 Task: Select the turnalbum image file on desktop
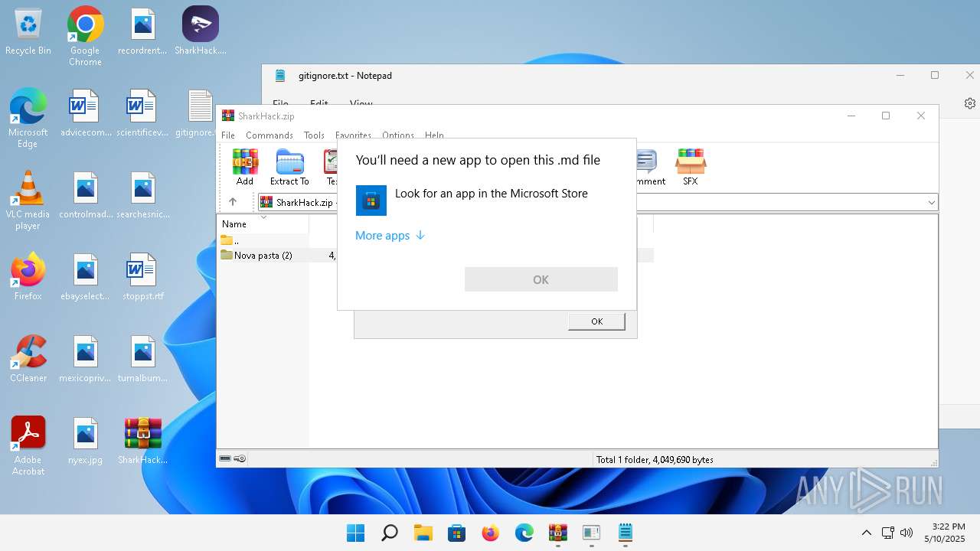(x=143, y=359)
